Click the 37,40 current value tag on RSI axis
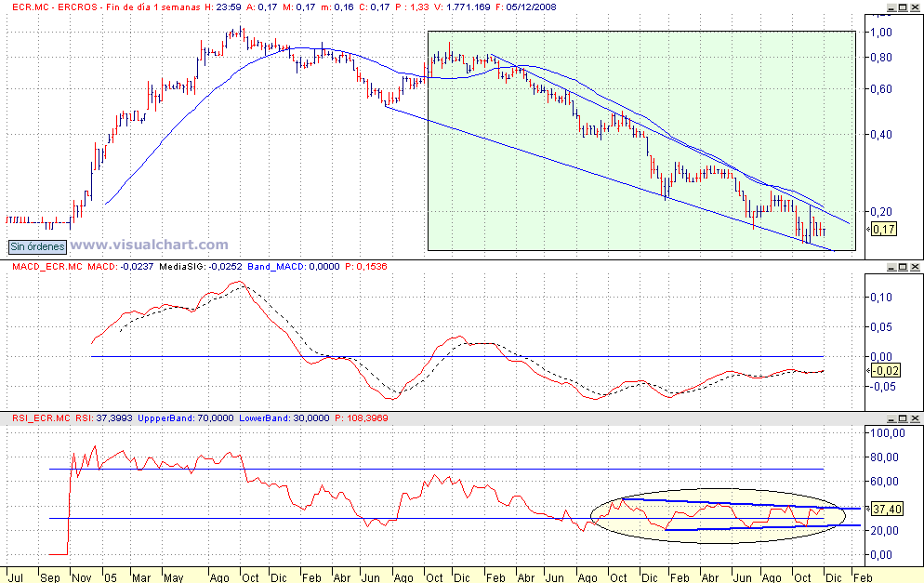 (x=887, y=509)
